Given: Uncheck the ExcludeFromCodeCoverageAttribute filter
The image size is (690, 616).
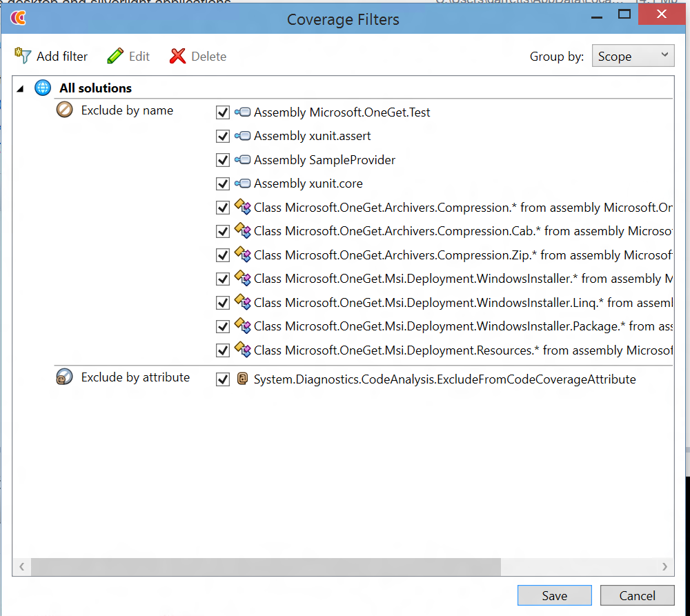Looking at the screenshot, I should click(x=223, y=379).
